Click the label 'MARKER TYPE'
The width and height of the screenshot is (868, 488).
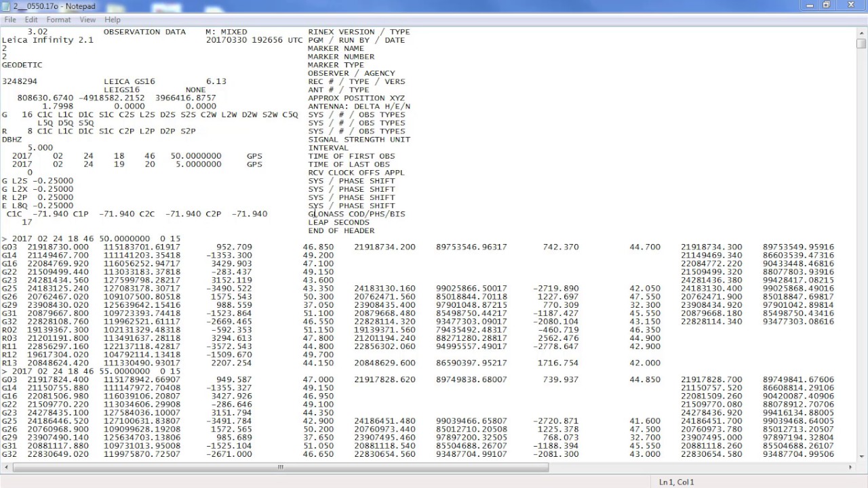336,65
